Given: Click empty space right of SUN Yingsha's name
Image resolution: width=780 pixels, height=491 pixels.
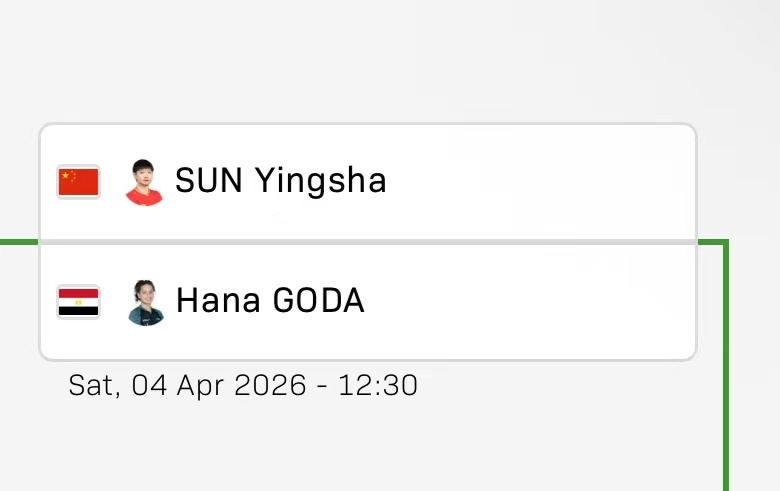Looking at the screenshot, I should click(540, 182).
